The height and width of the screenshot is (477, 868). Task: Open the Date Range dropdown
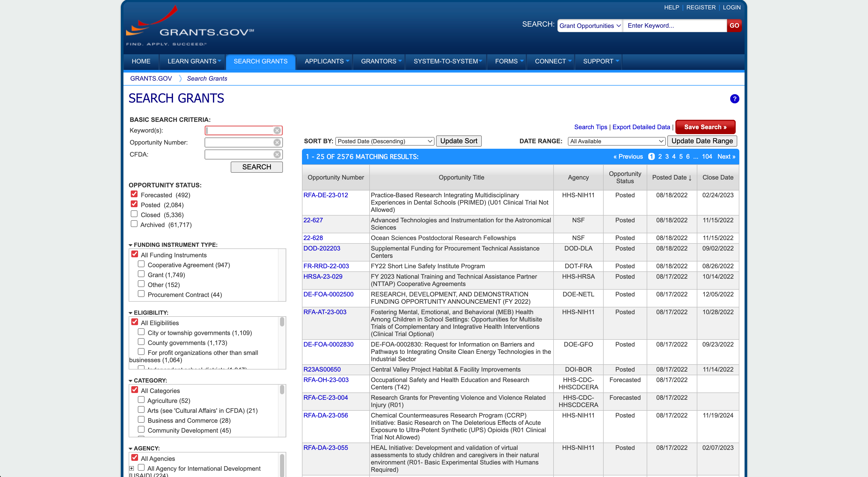click(x=616, y=141)
